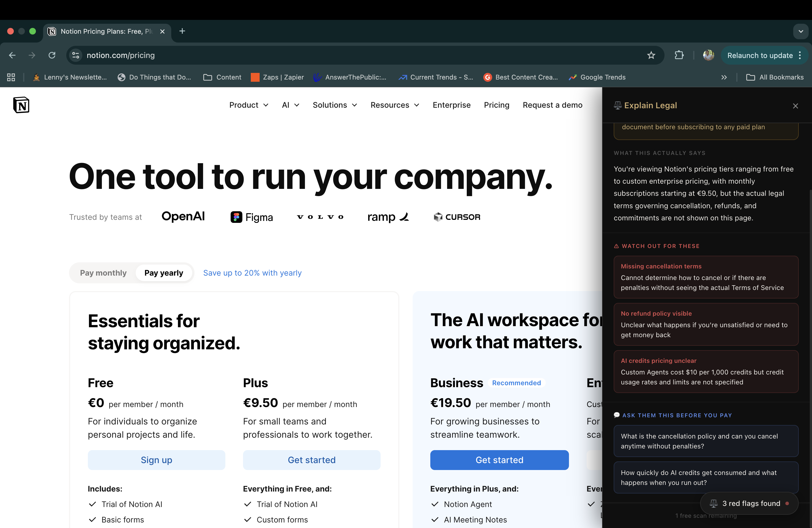Screen dimensions: 812x528
Task: Open Current Trends bookmark
Action: [436, 77]
